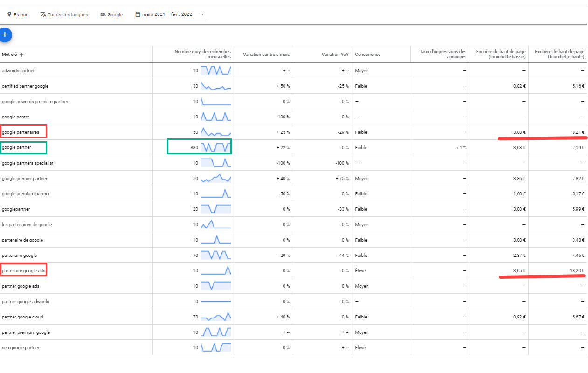Click the -44 % YoY variation value
The height and width of the screenshot is (373, 588).
click(x=343, y=255)
